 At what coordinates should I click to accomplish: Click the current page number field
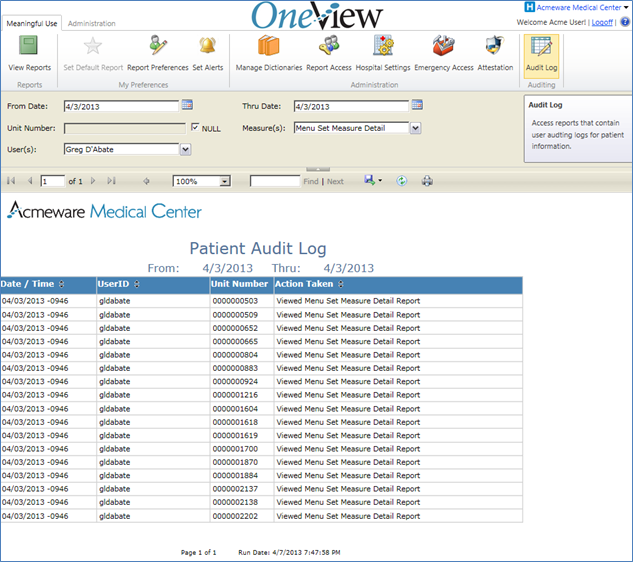pos(52,181)
